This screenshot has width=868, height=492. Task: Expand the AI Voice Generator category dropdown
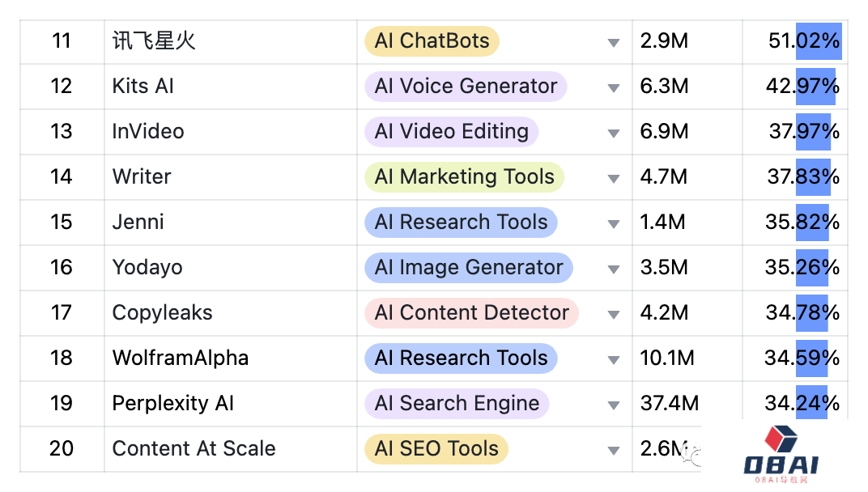point(614,88)
